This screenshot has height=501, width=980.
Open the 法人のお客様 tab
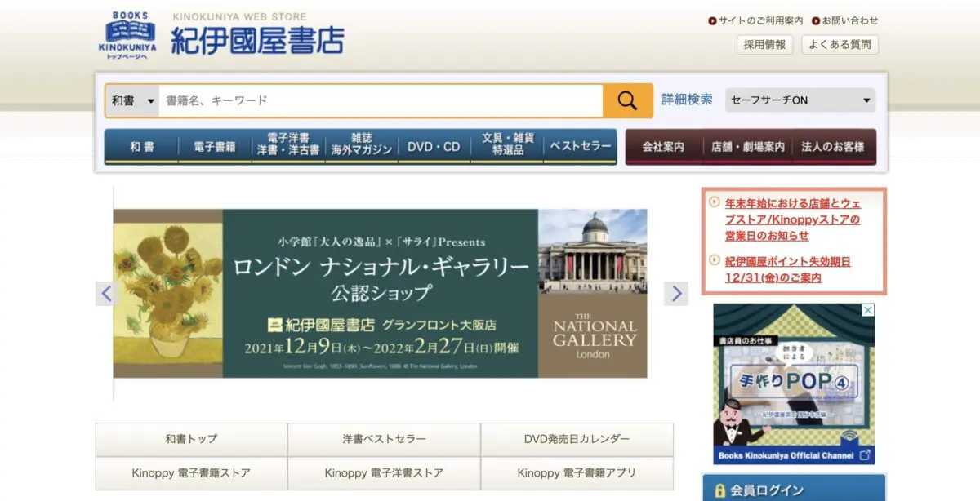click(x=834, y=148)
